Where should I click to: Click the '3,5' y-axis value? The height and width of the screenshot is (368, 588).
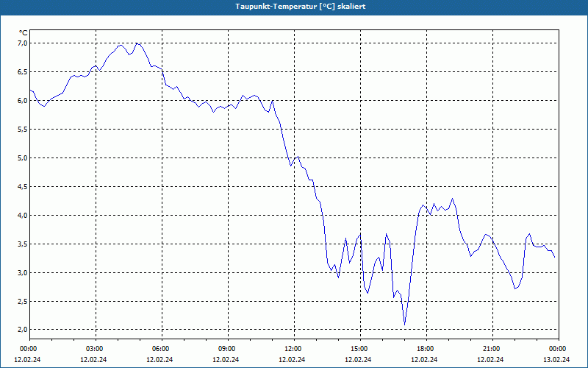point(23,244)
